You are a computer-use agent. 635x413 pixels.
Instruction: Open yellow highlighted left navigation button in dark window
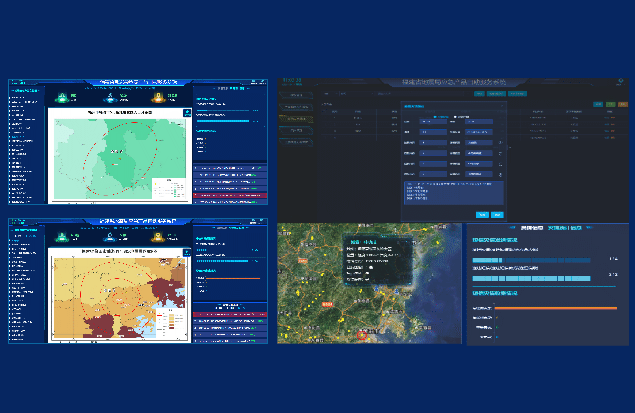pyautogui.click(x=296, y=119)
